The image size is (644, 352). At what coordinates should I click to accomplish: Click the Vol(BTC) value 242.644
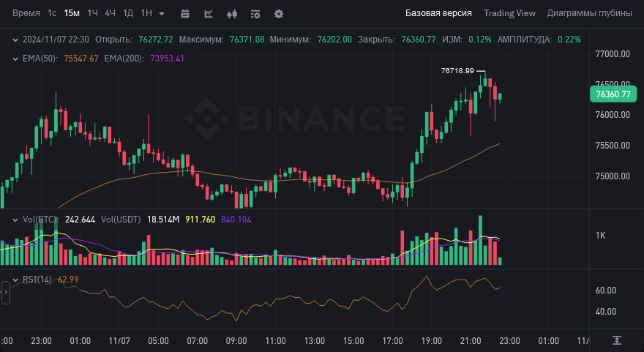[80, 220]
